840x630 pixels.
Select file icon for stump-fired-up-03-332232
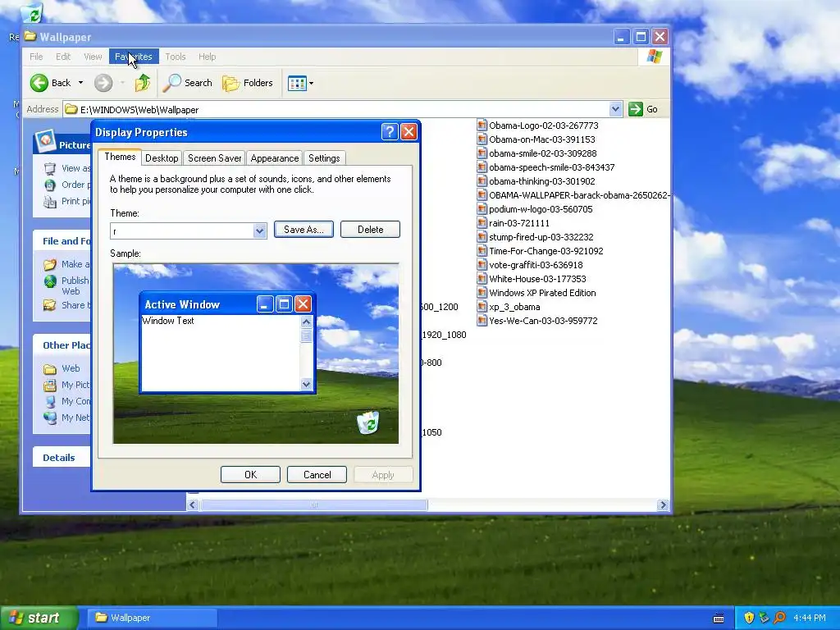coord(482,237)
